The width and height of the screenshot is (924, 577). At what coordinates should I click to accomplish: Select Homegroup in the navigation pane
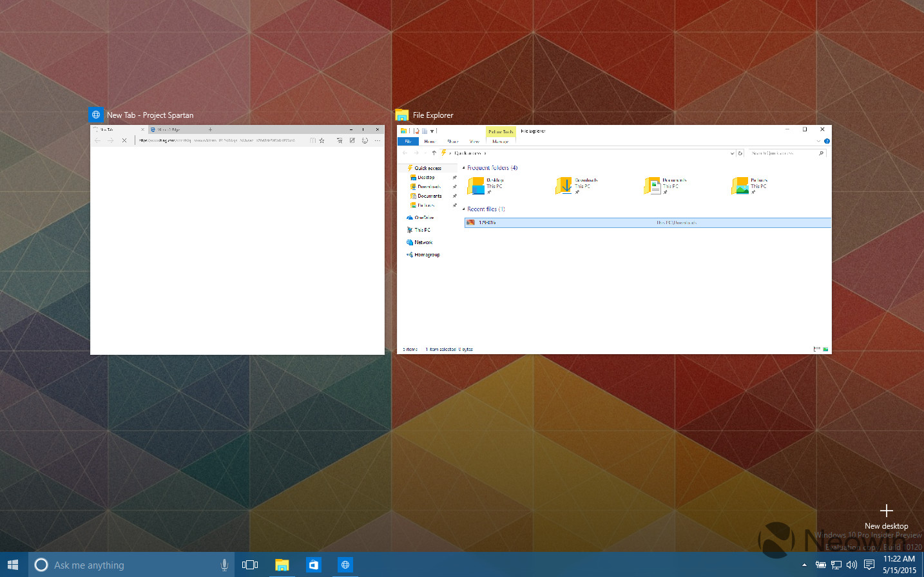click(423, 254)
